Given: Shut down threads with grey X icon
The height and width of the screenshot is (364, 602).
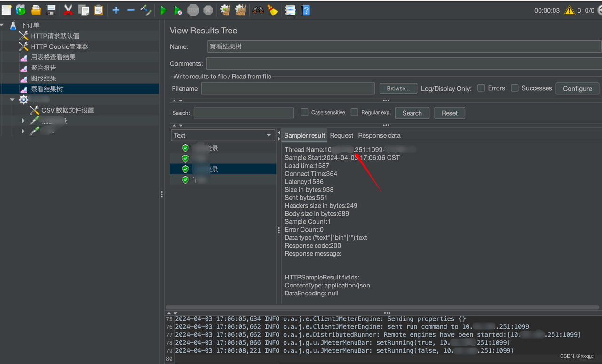Looking at the screenshot, I should (x=208, y=10).
